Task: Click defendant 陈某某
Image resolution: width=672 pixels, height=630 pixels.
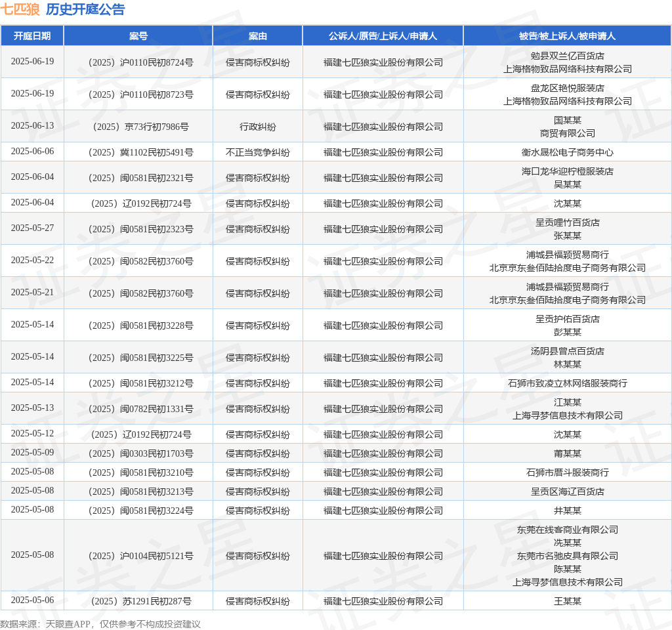Action: point(568,569)
